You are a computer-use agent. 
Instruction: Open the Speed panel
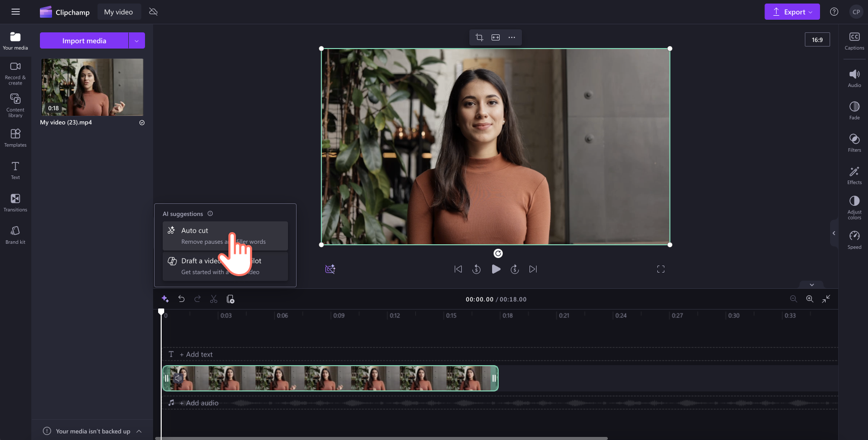(854, 240)
